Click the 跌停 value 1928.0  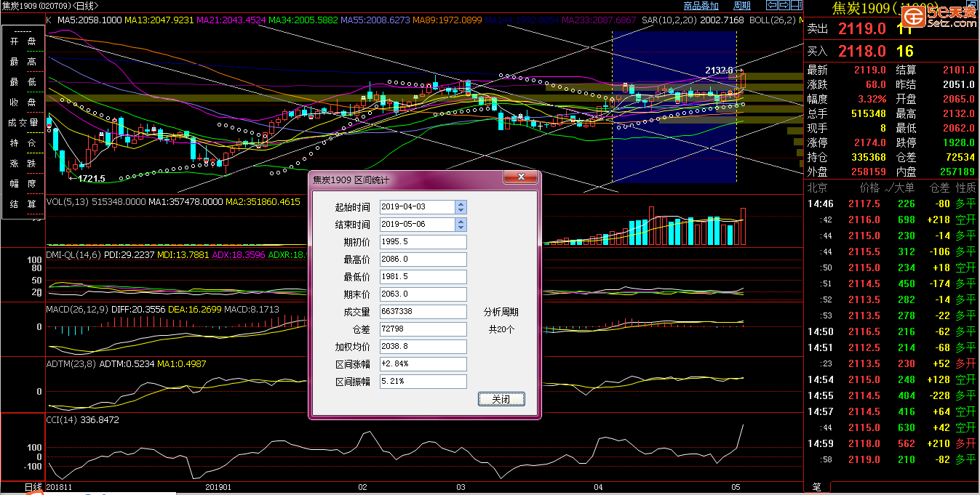pyautogui.click(x=960, y=142)
